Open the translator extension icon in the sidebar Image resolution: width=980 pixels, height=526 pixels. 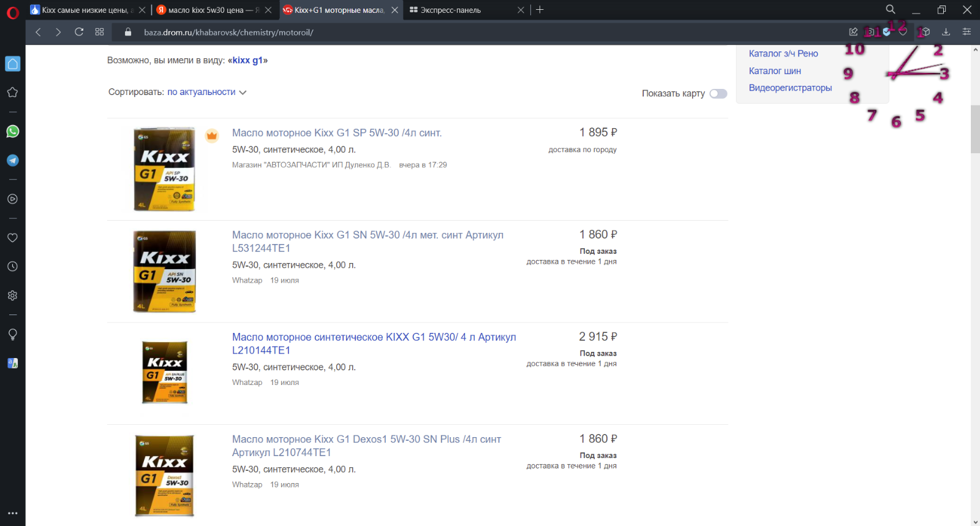tap(12, 363)
